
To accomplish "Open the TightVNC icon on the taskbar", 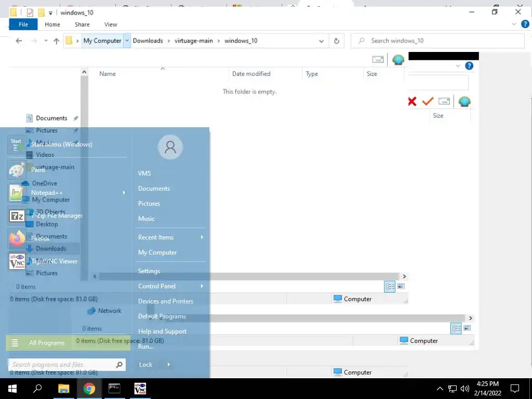I will (140, 389).
